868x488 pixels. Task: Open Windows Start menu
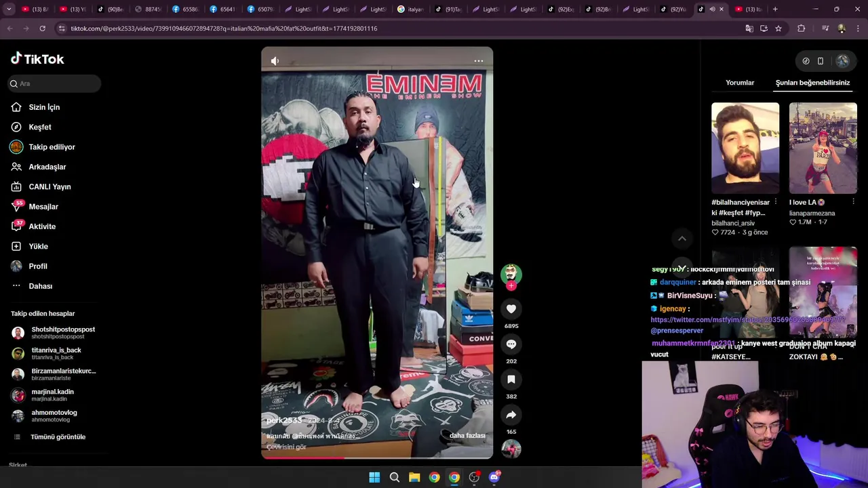click(374, 477)
